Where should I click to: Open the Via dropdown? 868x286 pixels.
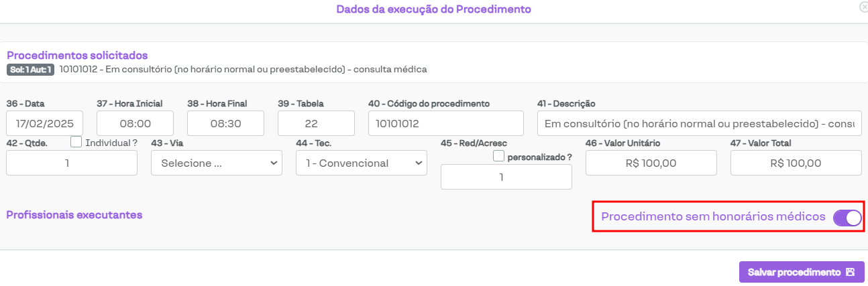click(217, 163)
